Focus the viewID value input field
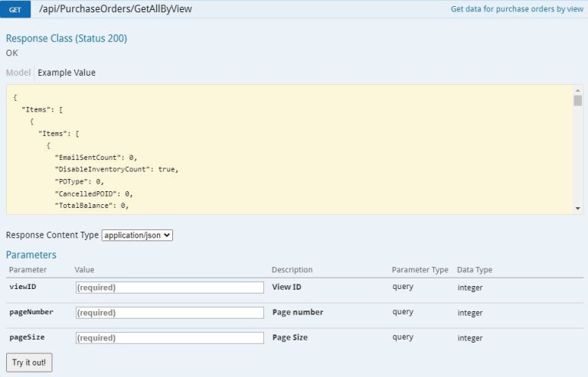Image resolution: width=588 pixels, height=377 pixels. click(x=170, y=288)
